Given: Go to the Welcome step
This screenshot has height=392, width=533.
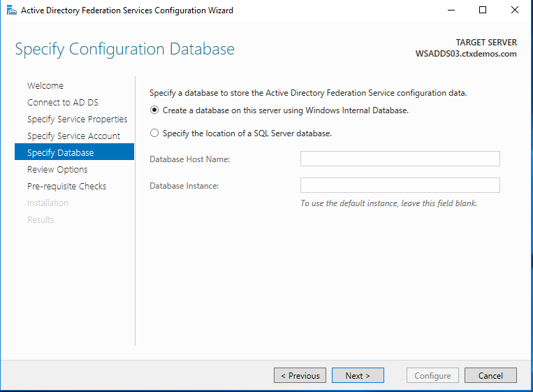Looking at the screenshot, I should click(x=45, y=86).
